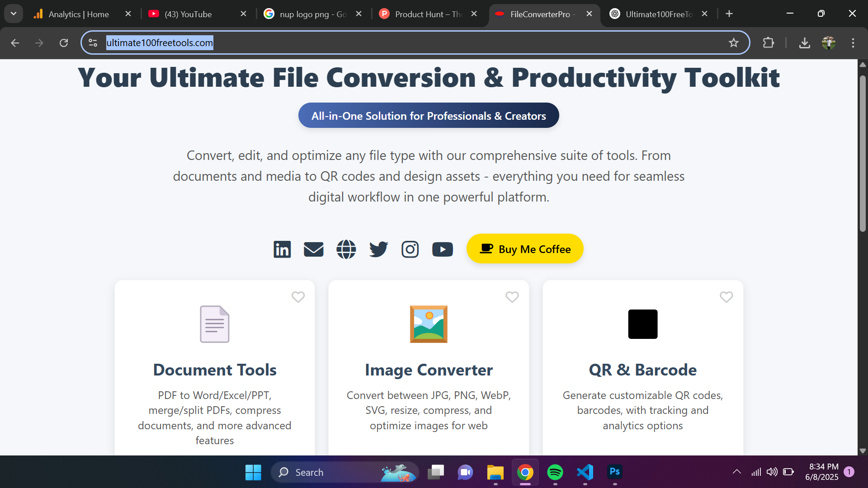The width and height of the screenshot is (868, 488).
Task: Open the site information icon in address bar
Action: [93, 42]
